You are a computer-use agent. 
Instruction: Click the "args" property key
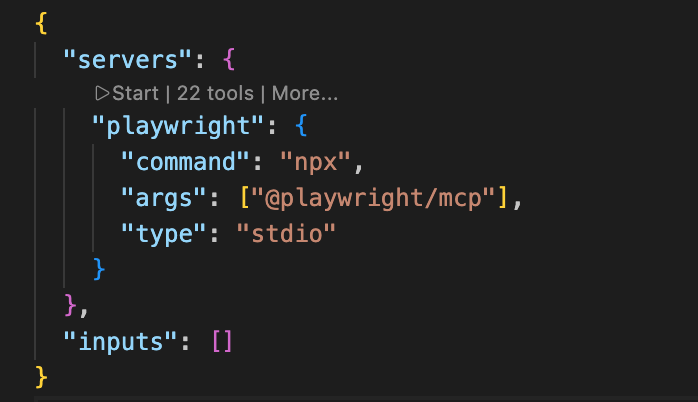tap(164, 198)
